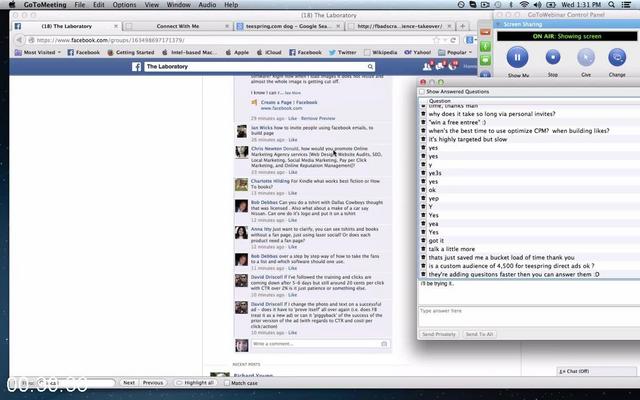The width and height of the screenshot is (640, 400).
Task: Collapse the Screen Sharing section
Action: 498,24
